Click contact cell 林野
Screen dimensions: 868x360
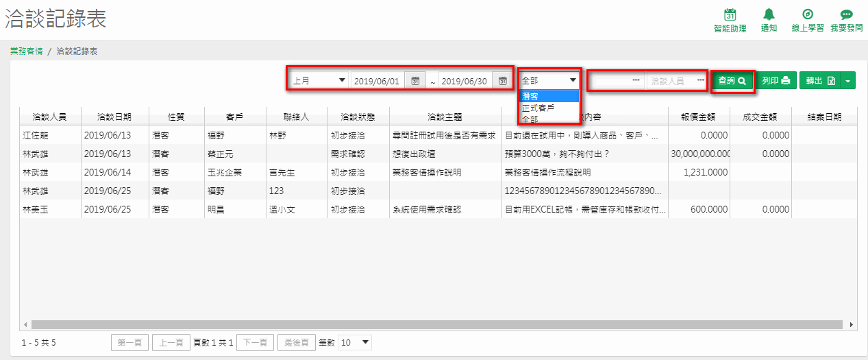tap(297, 136)
